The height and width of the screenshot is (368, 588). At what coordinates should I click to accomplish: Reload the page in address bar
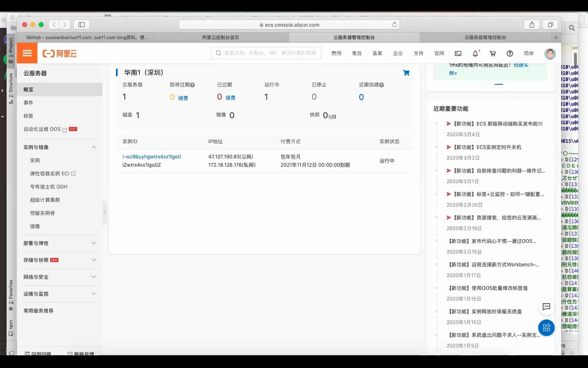(394, 25)
